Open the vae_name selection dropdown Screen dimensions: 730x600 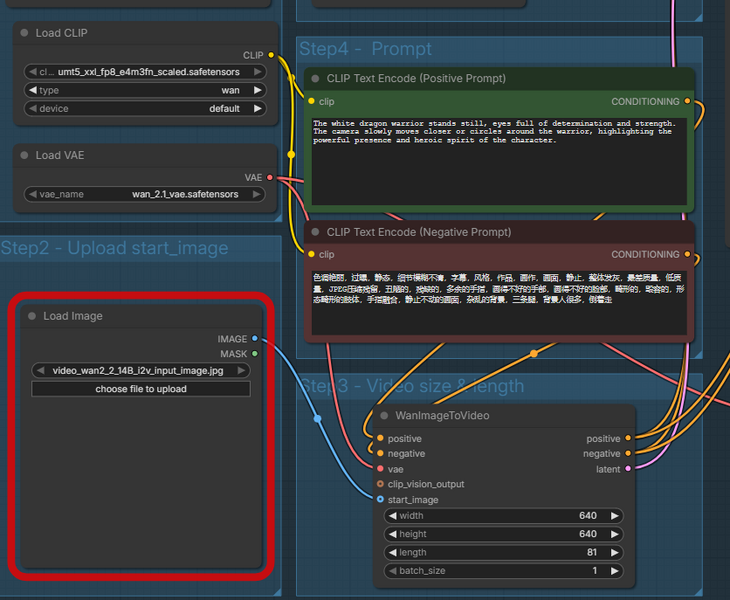[145, 194]
